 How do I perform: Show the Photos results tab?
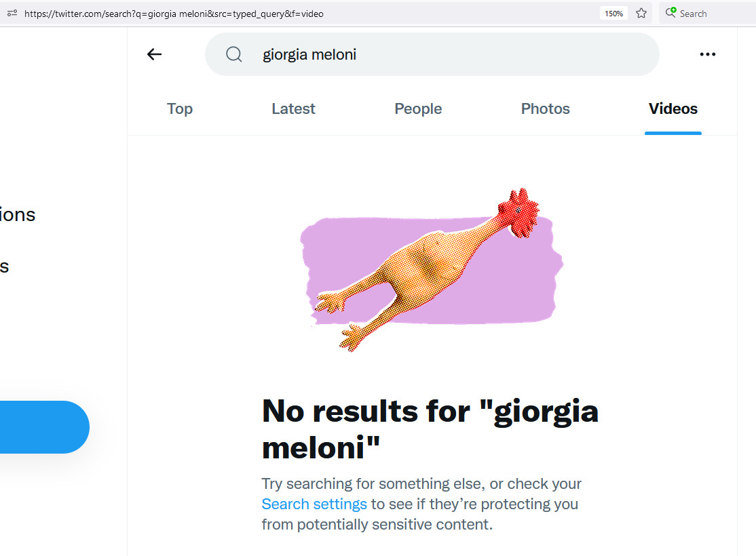click(x=545, y=108)
